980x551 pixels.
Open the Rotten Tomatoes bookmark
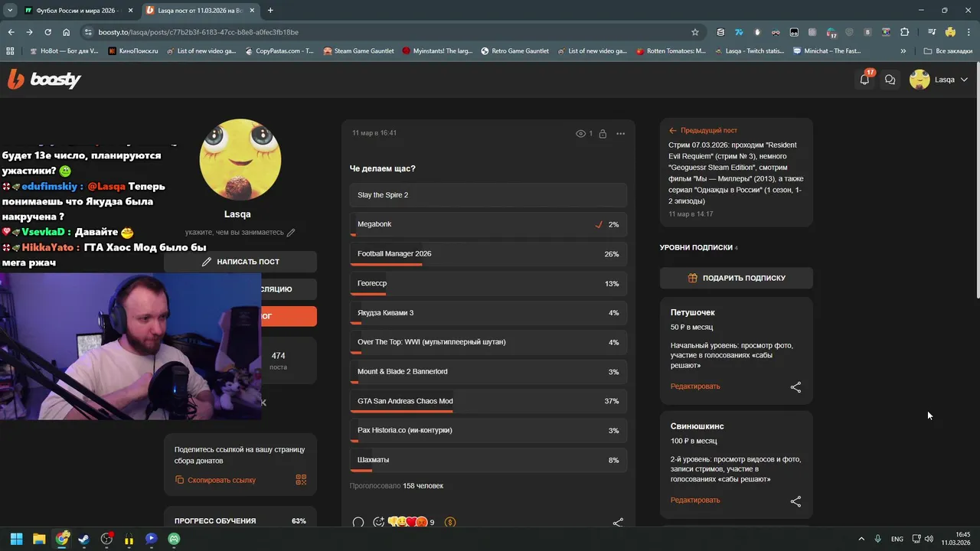[x=671, y=51]
